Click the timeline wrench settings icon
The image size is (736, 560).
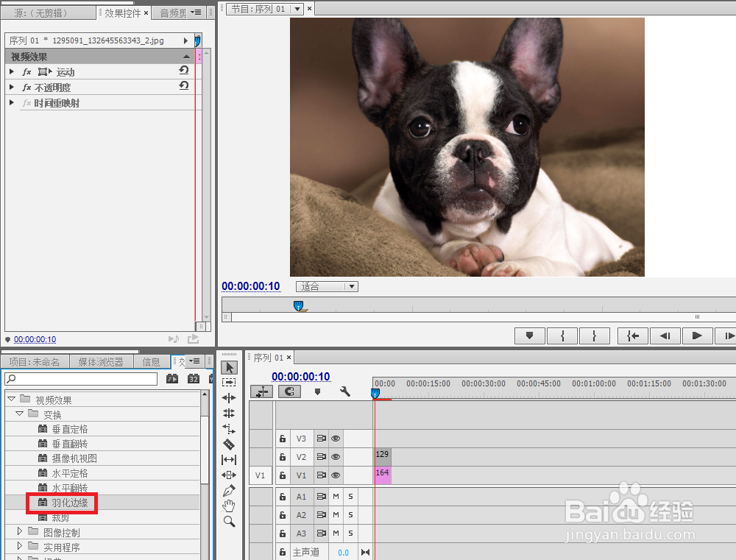[x=345, y=391]
